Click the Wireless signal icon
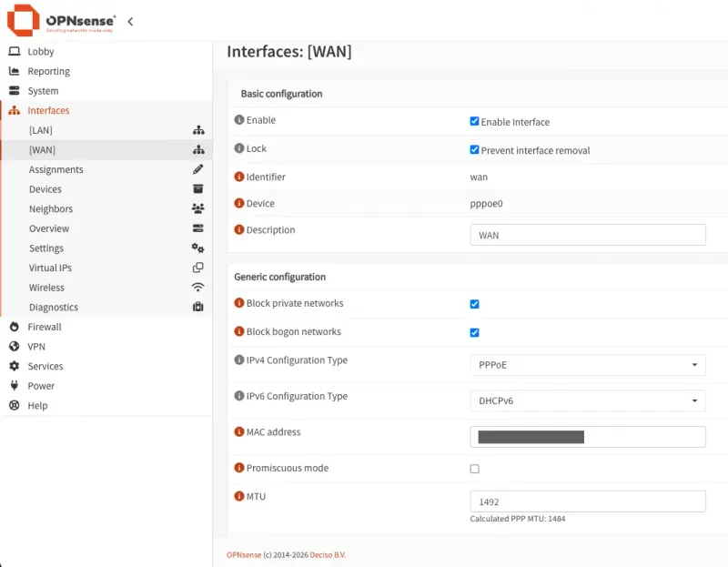Image resolution: width=728 pixels, height=567 pixels. click(199, 287)
